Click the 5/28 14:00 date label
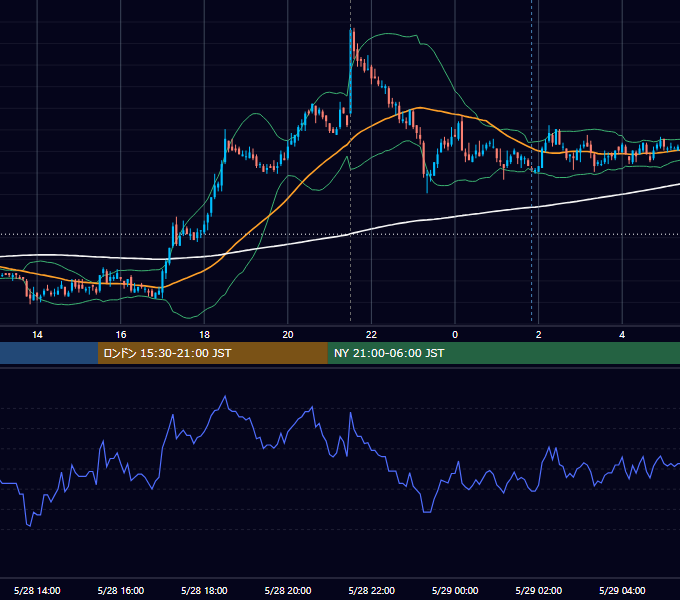The width and height of the screenshot is (680, 600). point(37,590)
